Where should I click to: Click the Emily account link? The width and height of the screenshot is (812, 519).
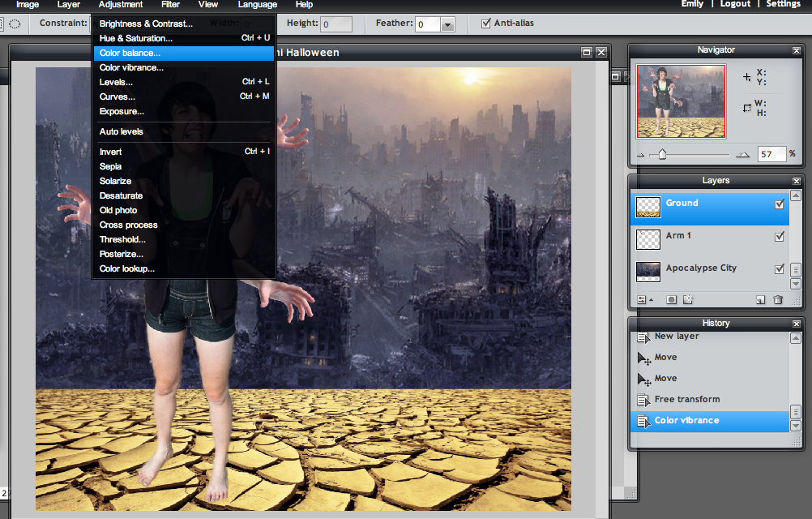(692, 4)
